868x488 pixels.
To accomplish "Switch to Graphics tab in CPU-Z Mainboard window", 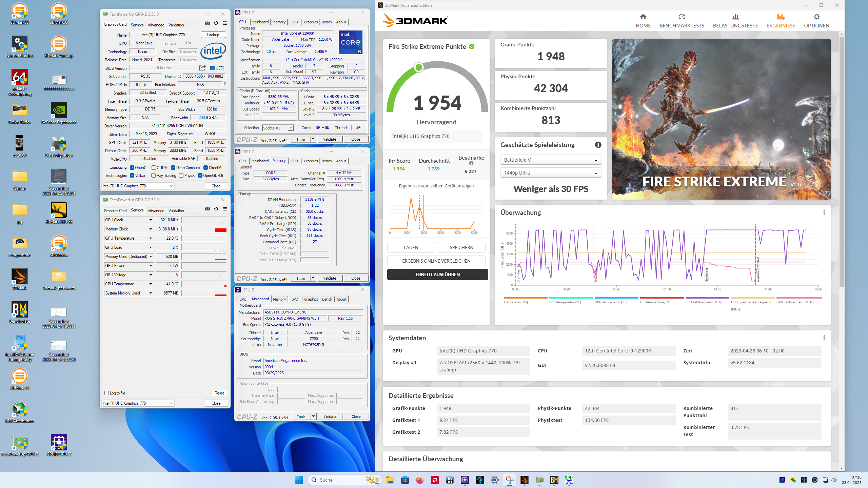I will (x=311, y=299).
